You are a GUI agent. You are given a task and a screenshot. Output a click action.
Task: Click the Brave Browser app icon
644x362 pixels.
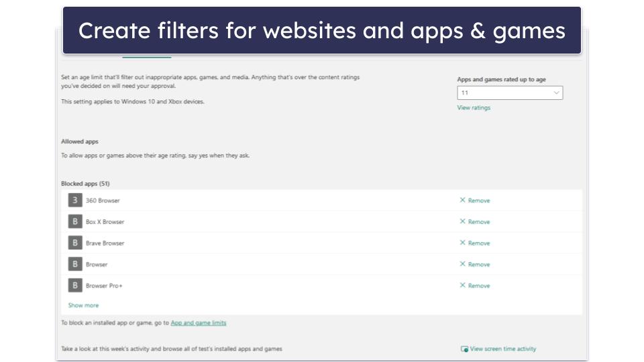pyautogui.click(x=75, y=243)
